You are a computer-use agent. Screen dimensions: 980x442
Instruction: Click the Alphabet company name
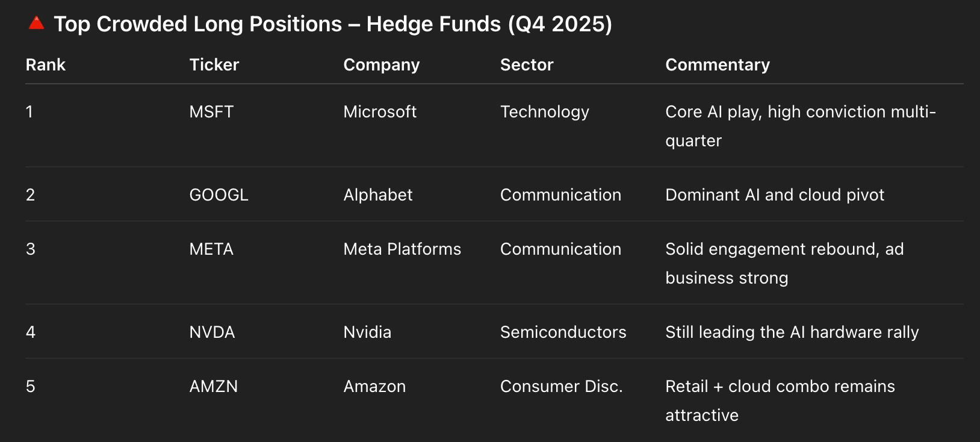point(378,195)
